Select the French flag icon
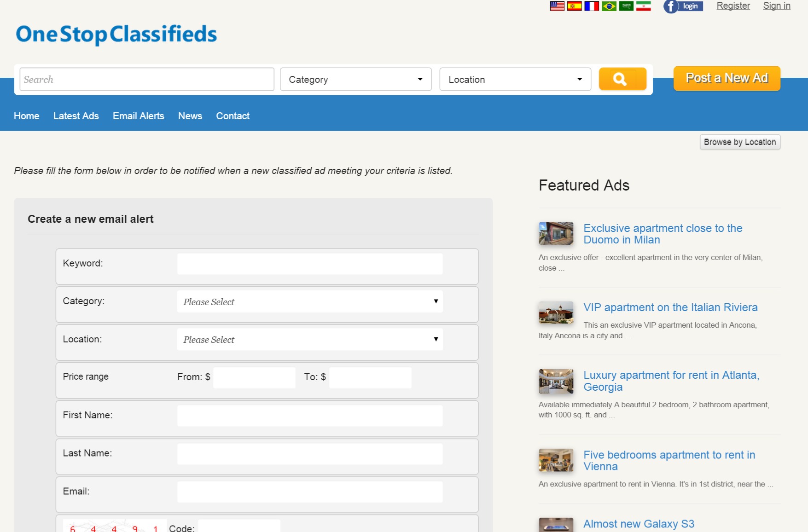808x532 pixels. tap(592, 6)
